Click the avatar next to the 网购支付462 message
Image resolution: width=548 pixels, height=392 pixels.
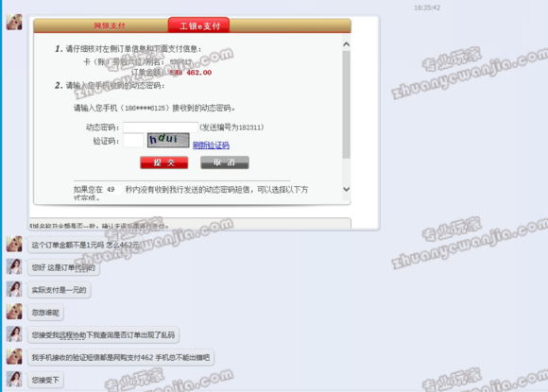[x=14, y=356]
